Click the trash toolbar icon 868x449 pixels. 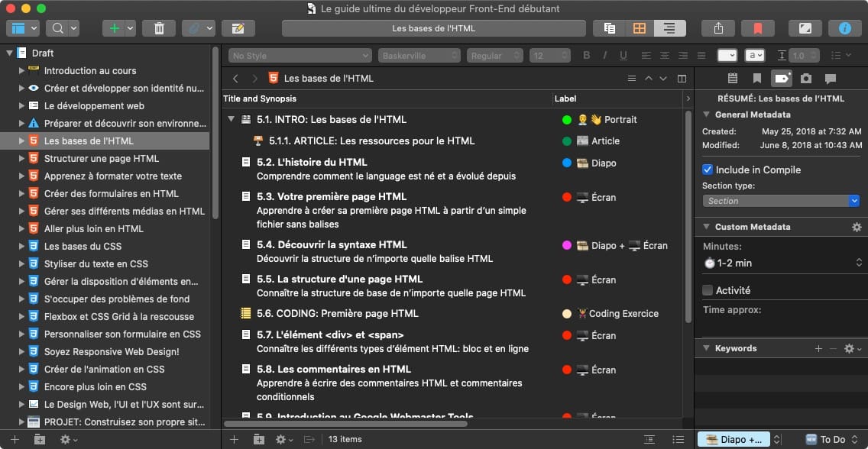(159, 28)
